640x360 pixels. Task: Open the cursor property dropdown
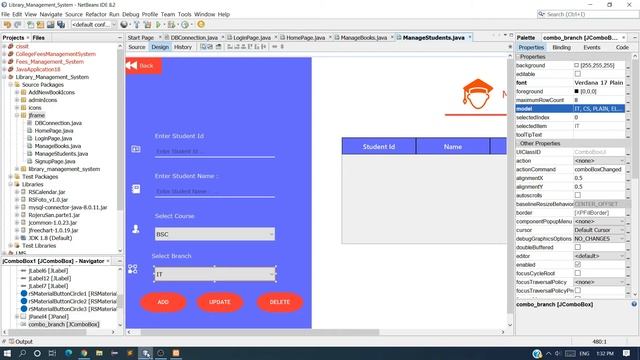pyautogui.click(x=599, y=230)
